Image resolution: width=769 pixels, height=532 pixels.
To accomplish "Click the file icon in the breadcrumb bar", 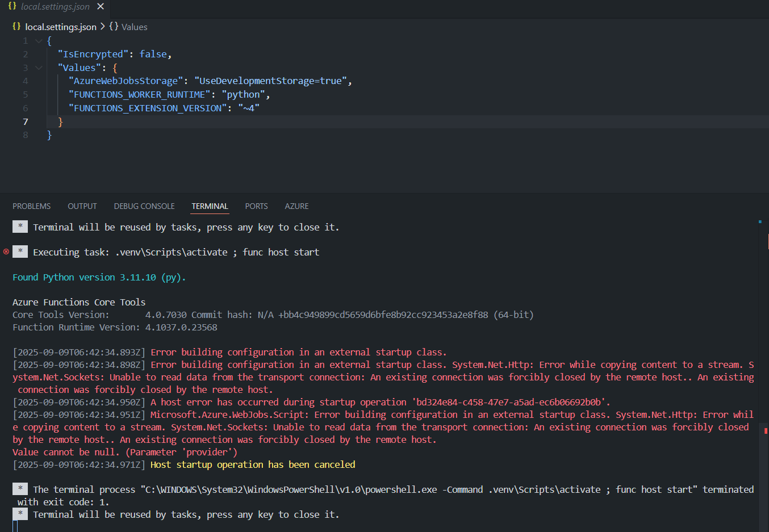I will tap(15, 27).
